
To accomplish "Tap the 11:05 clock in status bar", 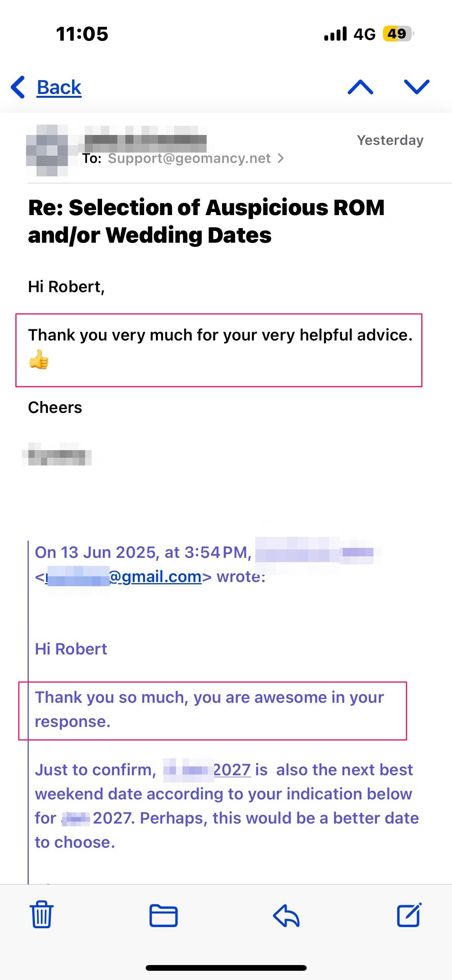I will click(x=82, y=34).
